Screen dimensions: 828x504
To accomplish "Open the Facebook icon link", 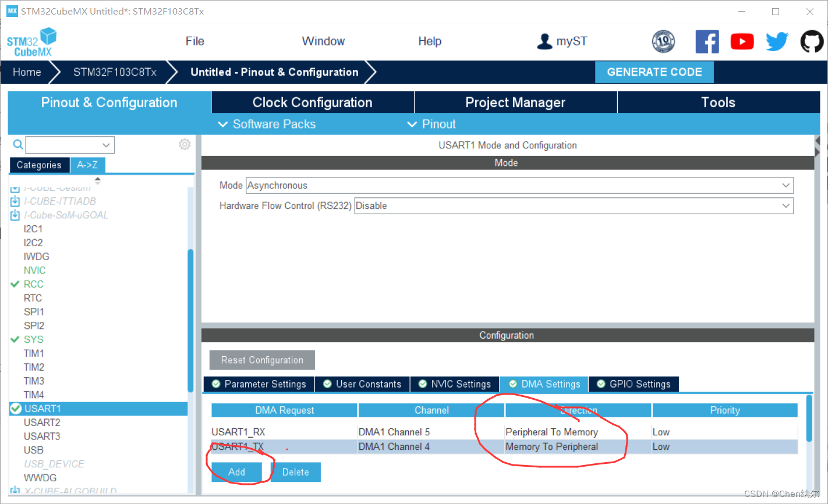I will point(707,41).
